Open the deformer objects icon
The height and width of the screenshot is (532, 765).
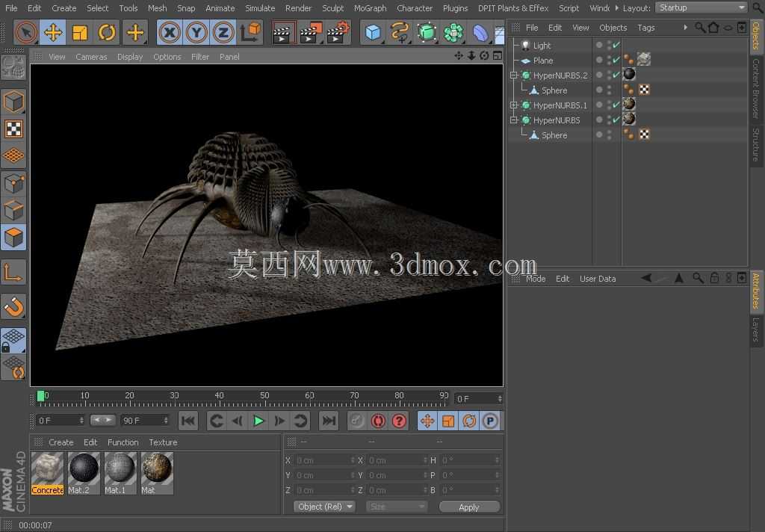coord(480,33)
